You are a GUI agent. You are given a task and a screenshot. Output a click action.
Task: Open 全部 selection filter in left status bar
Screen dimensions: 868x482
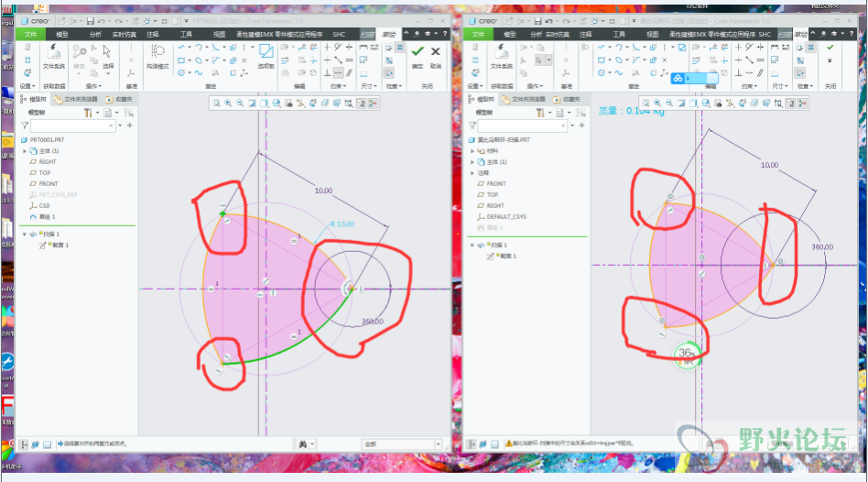pyautogui.click(x=402, y=444)
